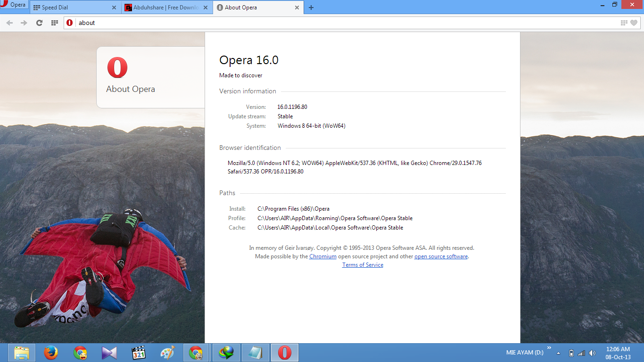Image resolution: width=644 pixels, height=362 pixels.
Task: Restore down the Opera window
Action: [x=615, y=4]
